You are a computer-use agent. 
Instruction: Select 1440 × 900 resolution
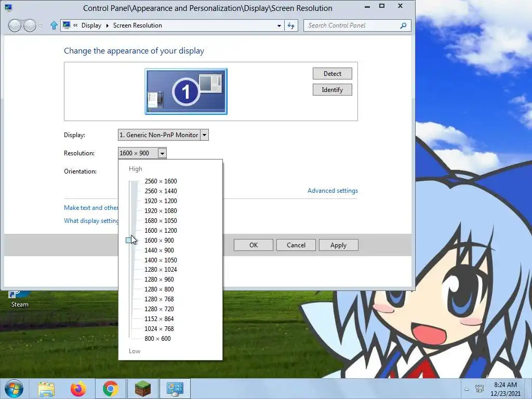(x=159, y=250)
